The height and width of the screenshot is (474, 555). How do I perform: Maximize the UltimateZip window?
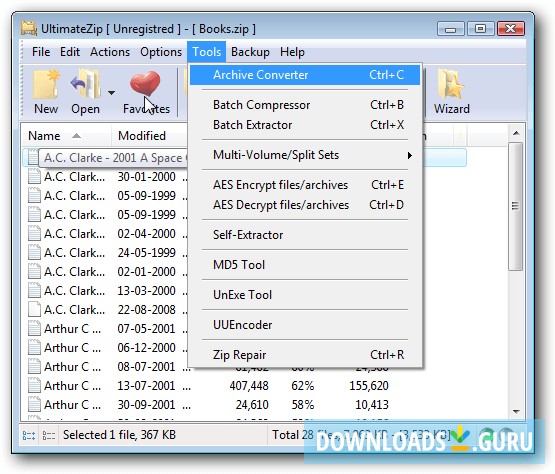(480, 29)
